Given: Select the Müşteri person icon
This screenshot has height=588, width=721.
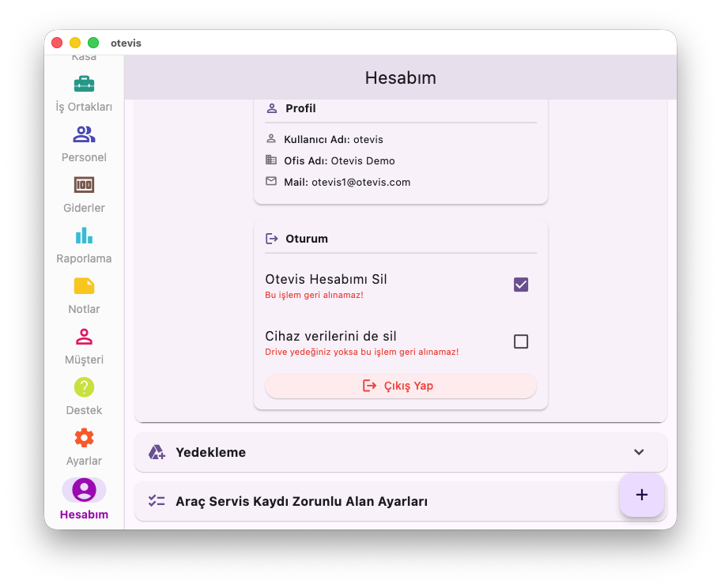Looking at the screenshot, I should click(x=84, y=337).
